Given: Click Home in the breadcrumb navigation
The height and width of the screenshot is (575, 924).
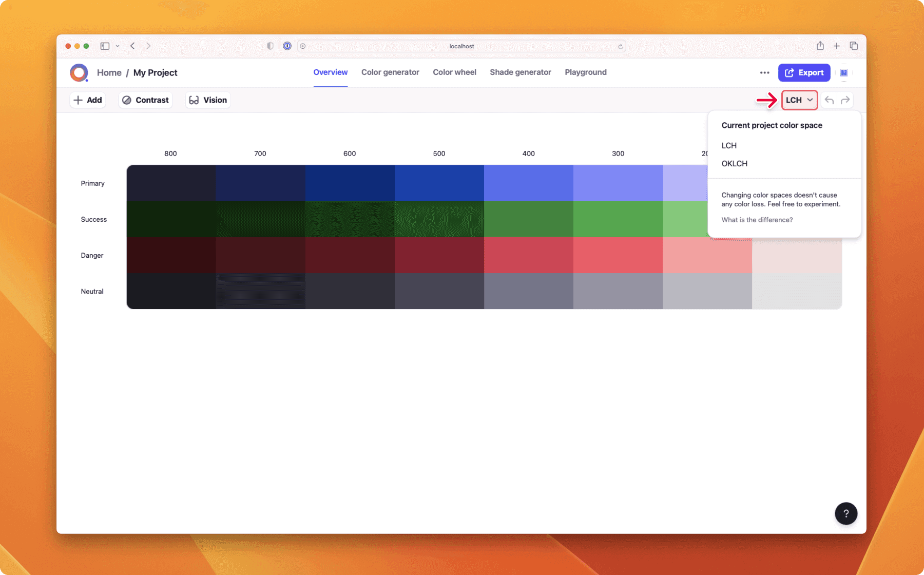Looking at the screenshot, I should click(109, 72).
